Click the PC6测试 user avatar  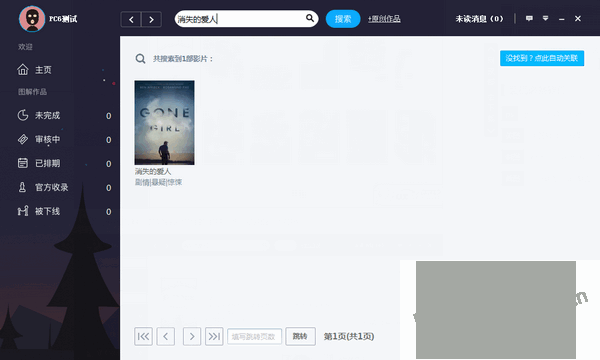[x=32, y=19]
